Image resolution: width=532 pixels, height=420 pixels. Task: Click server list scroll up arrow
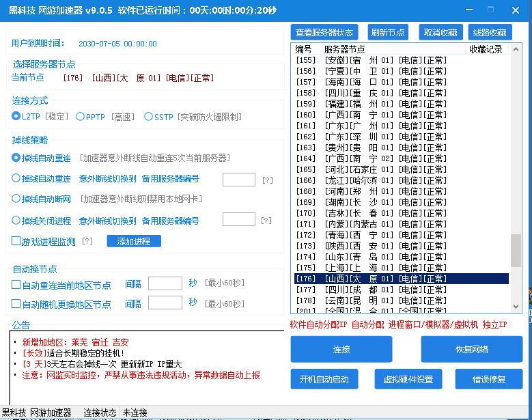click(x=516, y=49)
